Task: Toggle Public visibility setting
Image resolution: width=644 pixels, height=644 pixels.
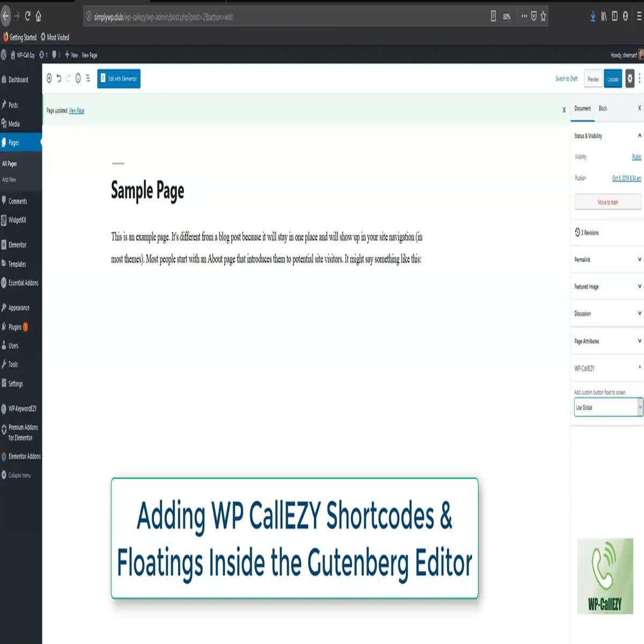Action: (636, 157)
